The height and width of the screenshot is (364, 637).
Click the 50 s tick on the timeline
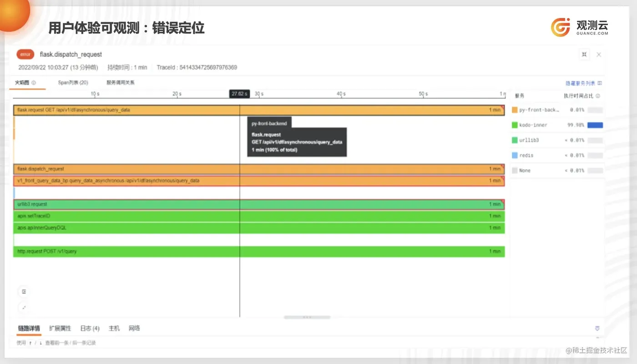click(x=423, y=94)
